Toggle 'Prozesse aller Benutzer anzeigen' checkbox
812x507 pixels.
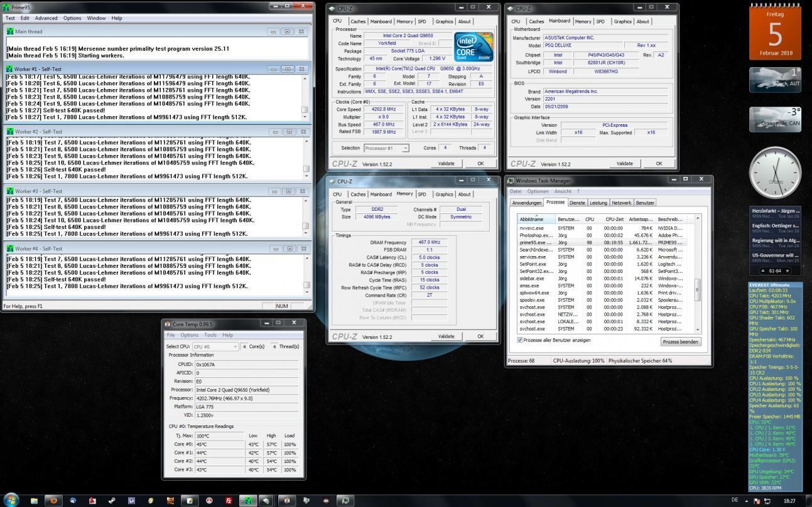[x=520, y=340]
